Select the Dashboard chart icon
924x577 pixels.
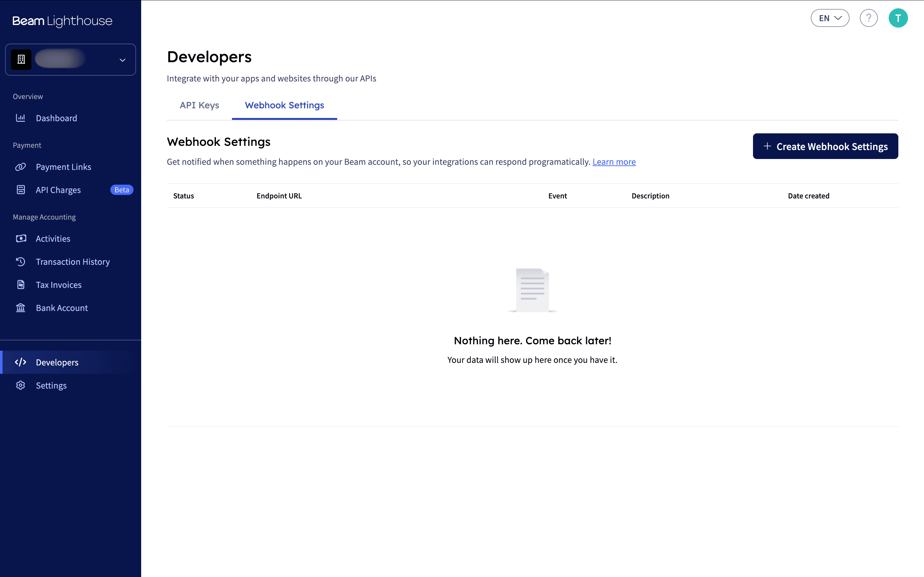[21, 118]
